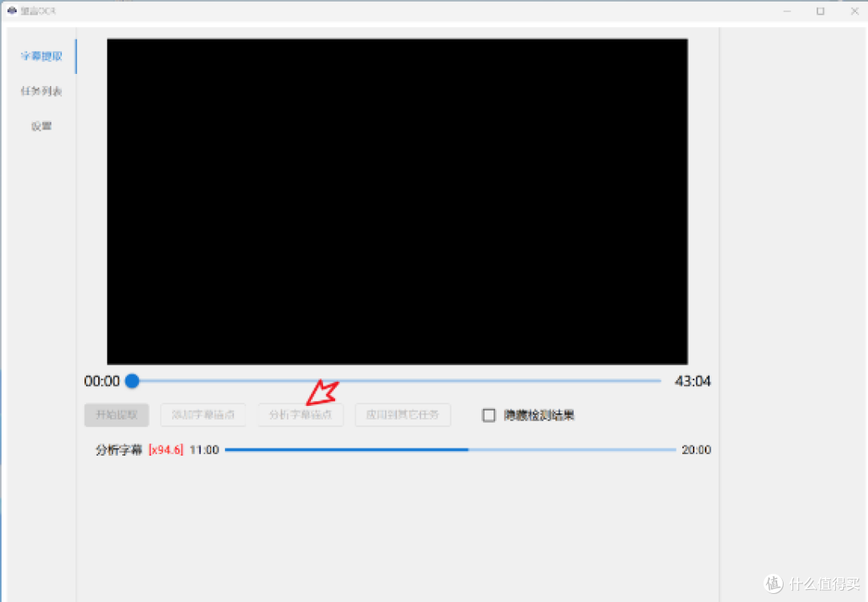Toggle the 隐藏检测结果 checkbox
Screen dimensions: 868x602
click(x=489, y=416)
